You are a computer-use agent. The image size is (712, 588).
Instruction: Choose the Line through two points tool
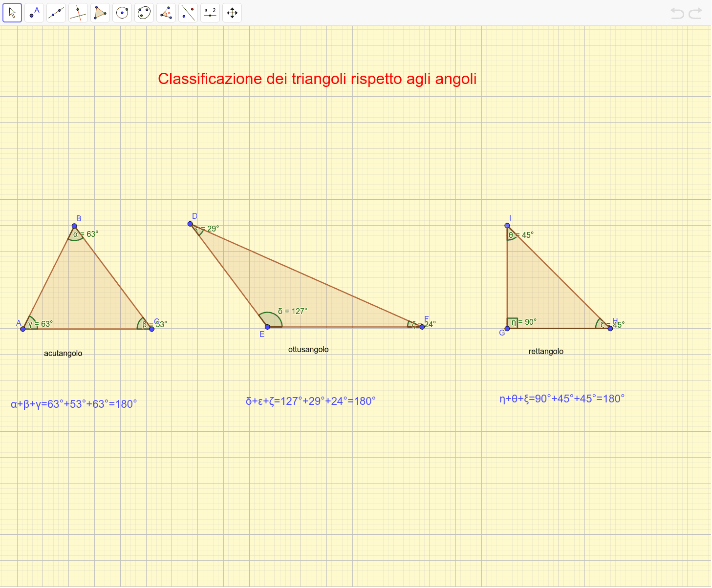[56, 13]
